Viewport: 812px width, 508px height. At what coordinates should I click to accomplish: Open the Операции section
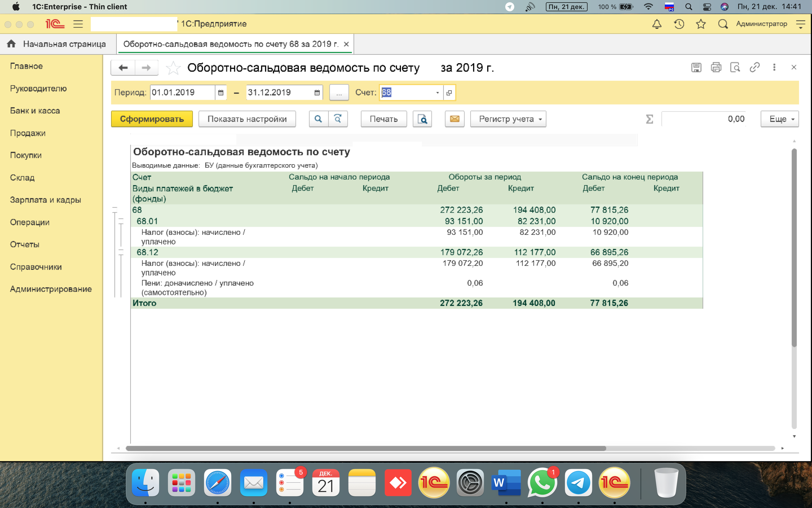click(x=30, y=222)
